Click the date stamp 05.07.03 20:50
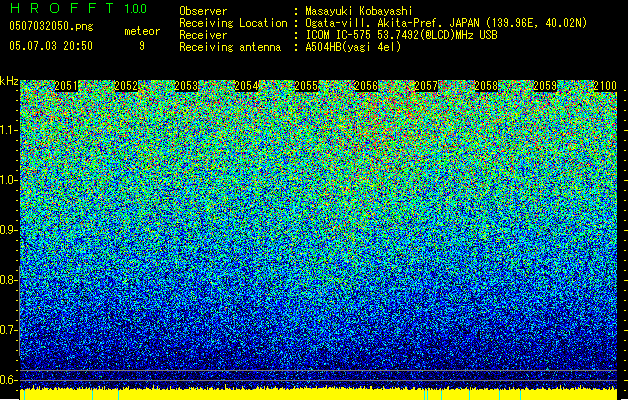 point(51,46)
